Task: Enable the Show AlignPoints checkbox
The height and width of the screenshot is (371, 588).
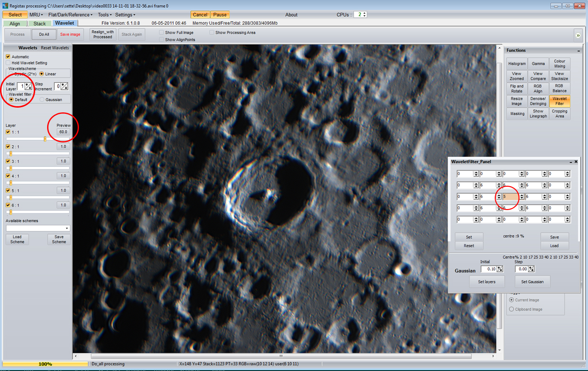Action: 161,40
